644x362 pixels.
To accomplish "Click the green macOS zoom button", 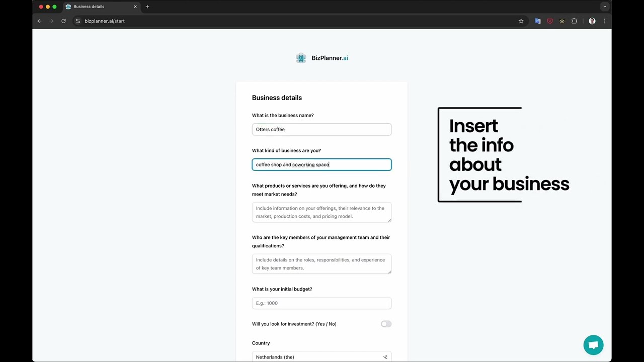I will [x=54, y=7].
